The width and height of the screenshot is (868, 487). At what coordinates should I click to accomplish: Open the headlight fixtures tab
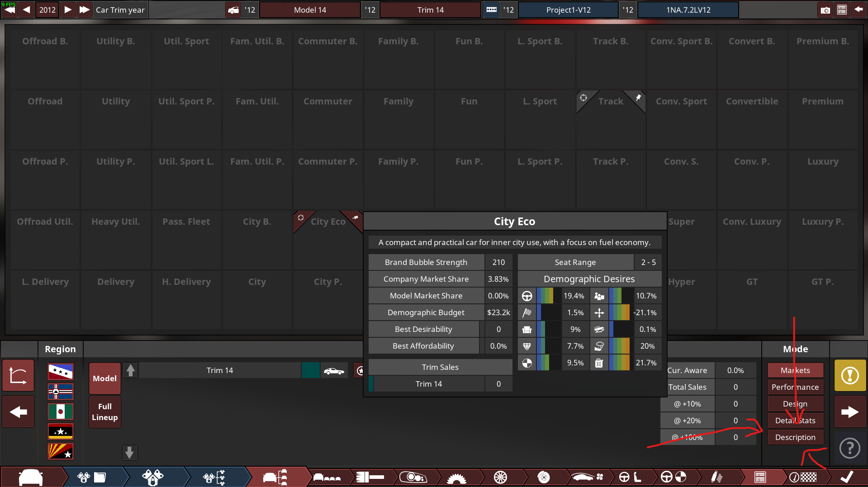pyautogui.click(x=413, y=477)
